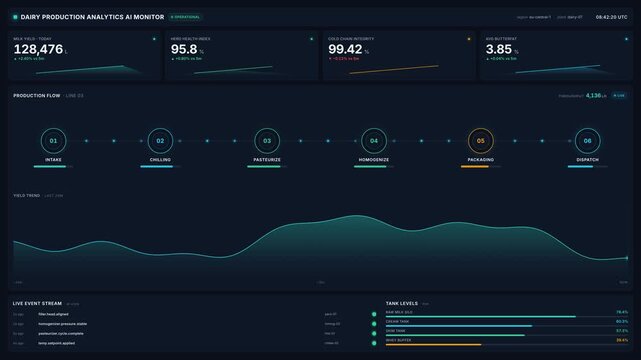Screen dimensions: 641x360
Task: Click Cold Chain Integrity value 99.42
Action: (x=345, y=49)
